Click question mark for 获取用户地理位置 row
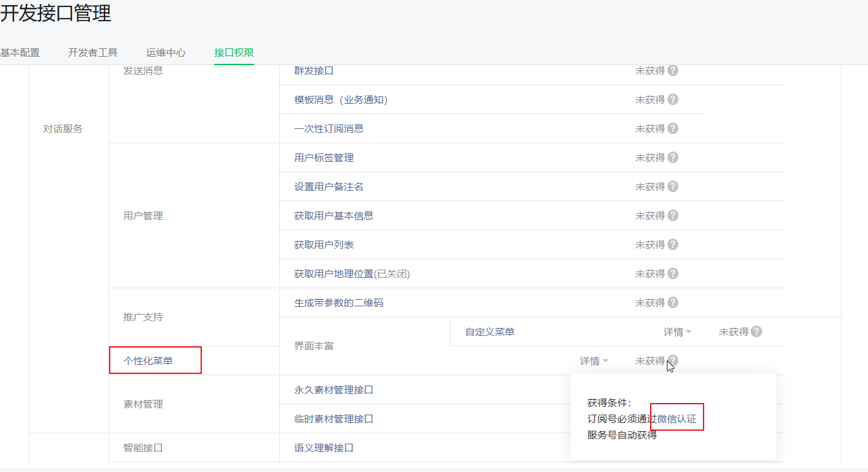The height and width of the screenshot is (472, 868). [x=673, y=273]
